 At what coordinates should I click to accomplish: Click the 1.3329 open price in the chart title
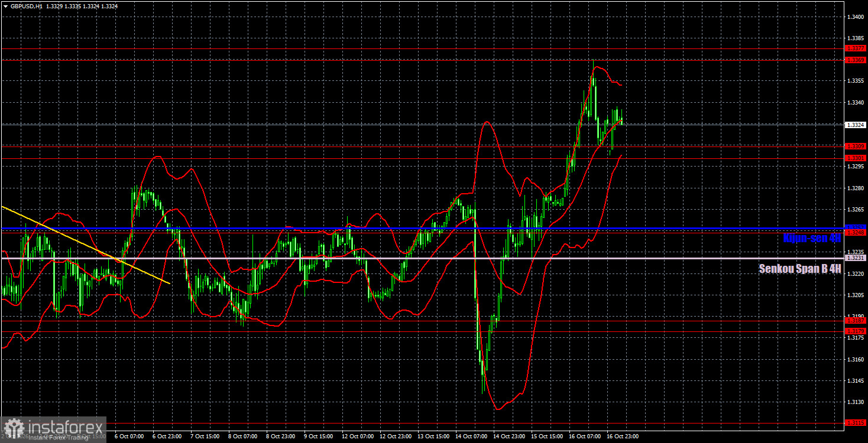(53, 6)
